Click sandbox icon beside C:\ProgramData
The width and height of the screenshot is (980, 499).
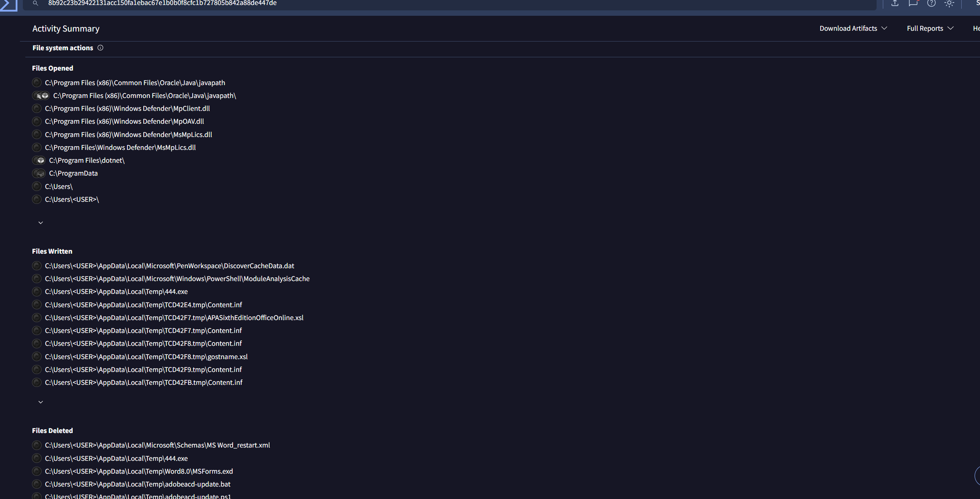[39, 173]
